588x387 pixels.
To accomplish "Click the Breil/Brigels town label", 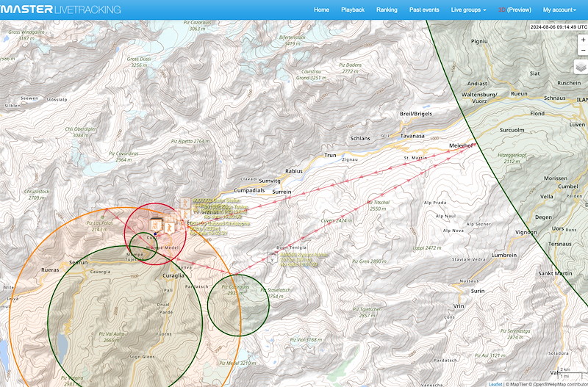I will tap(416, 114).
